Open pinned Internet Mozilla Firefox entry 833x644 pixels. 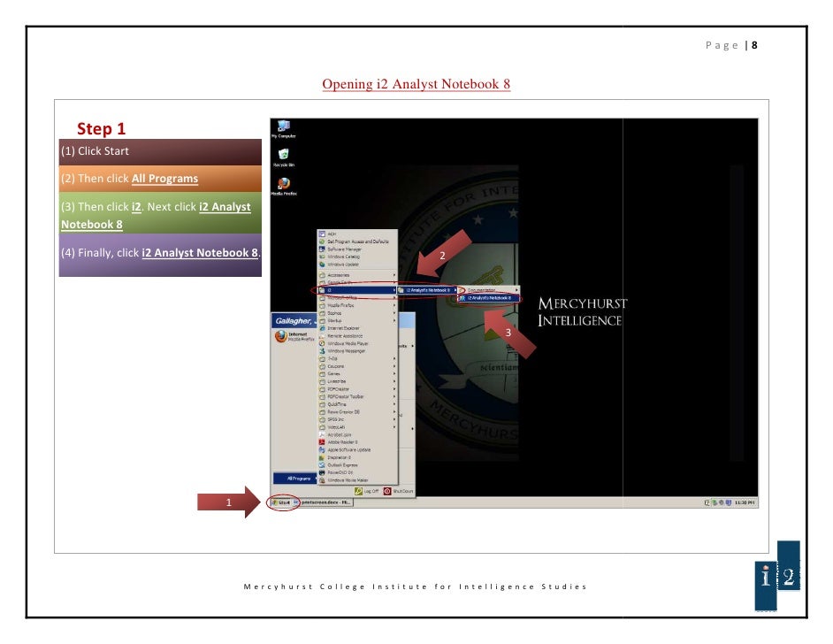(294, 336)
